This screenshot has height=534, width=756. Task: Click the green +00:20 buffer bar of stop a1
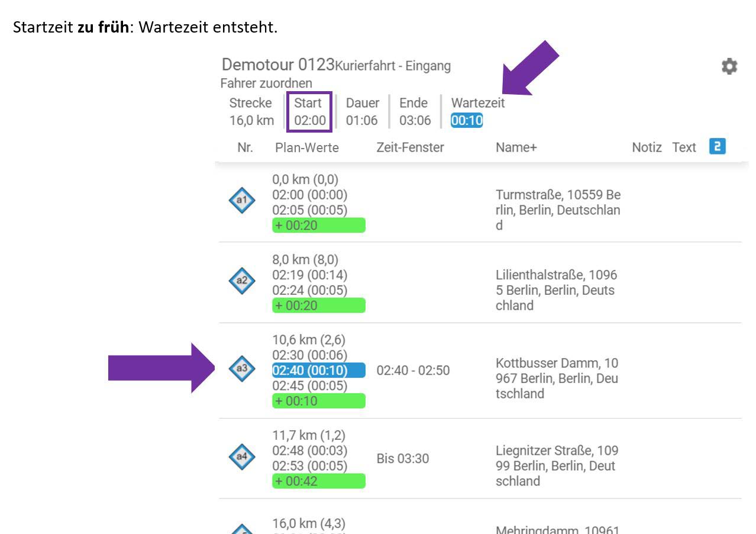click(x=318, y=225)
